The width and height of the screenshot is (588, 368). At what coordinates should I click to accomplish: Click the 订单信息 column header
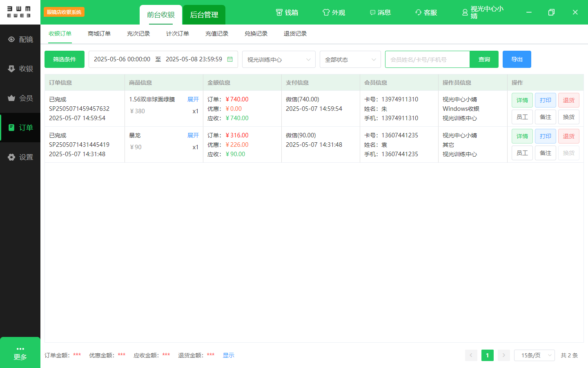coord(60,83)
